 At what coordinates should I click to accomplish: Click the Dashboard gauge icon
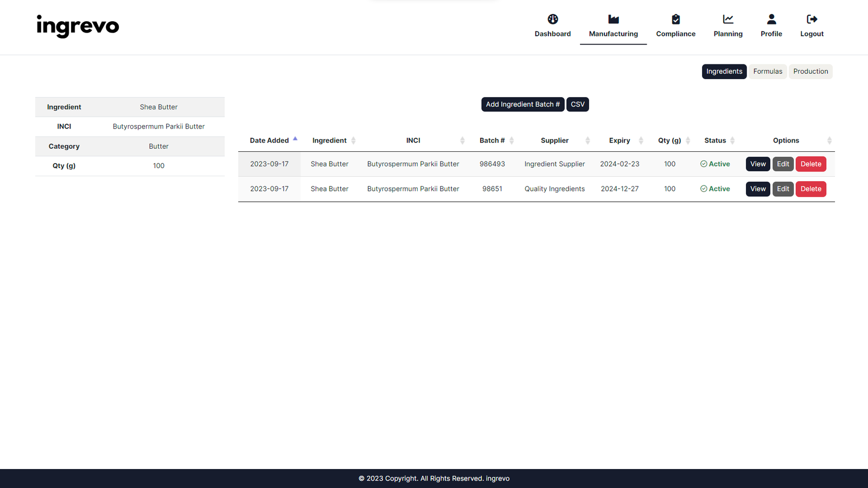coord(553,19)
